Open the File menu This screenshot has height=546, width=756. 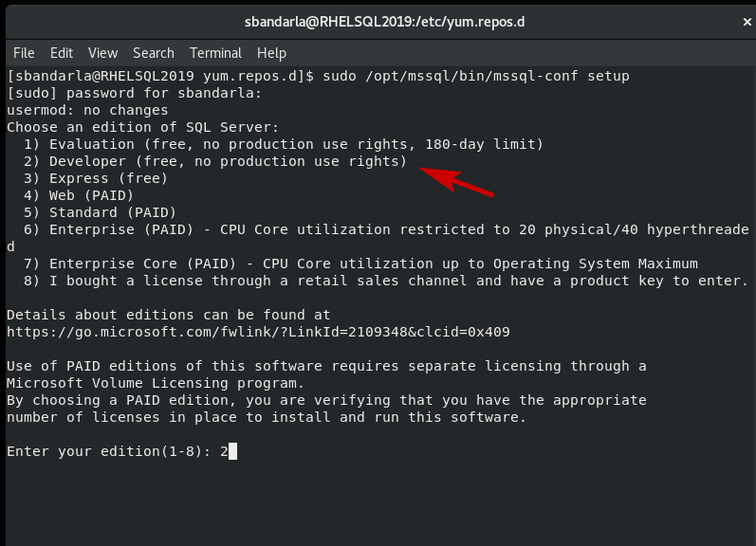(24, 53)
